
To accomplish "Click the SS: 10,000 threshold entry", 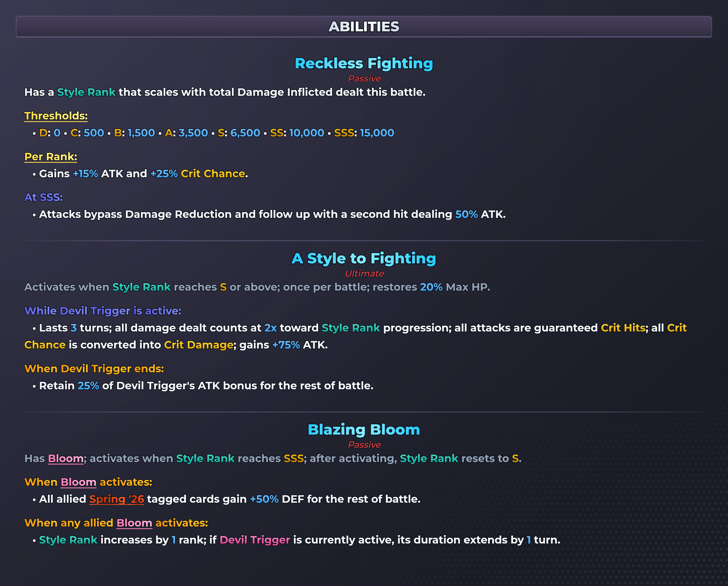I will 297,133.
